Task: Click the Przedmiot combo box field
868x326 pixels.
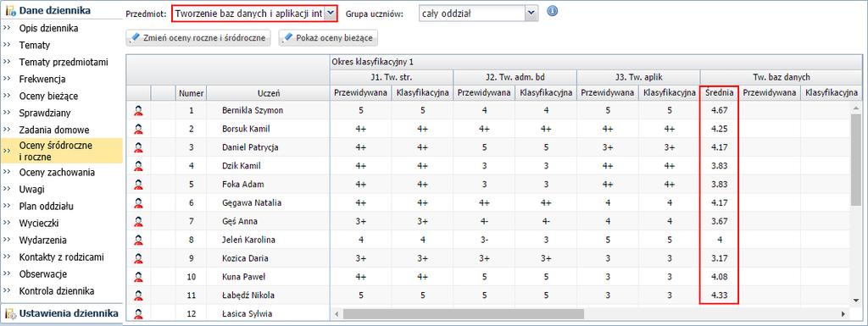Action: (x=254, y=14)
